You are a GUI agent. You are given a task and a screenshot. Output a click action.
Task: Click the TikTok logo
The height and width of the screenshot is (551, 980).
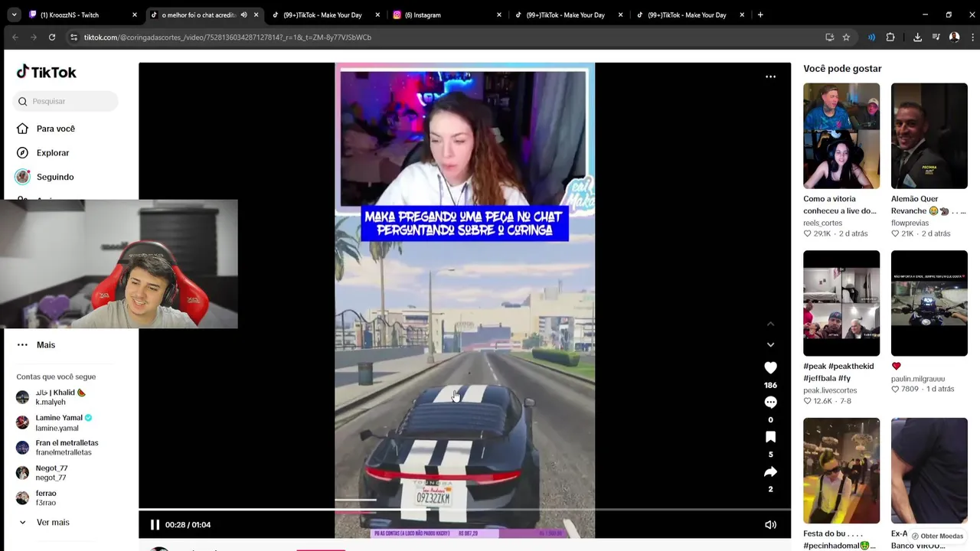pos(47,72)
